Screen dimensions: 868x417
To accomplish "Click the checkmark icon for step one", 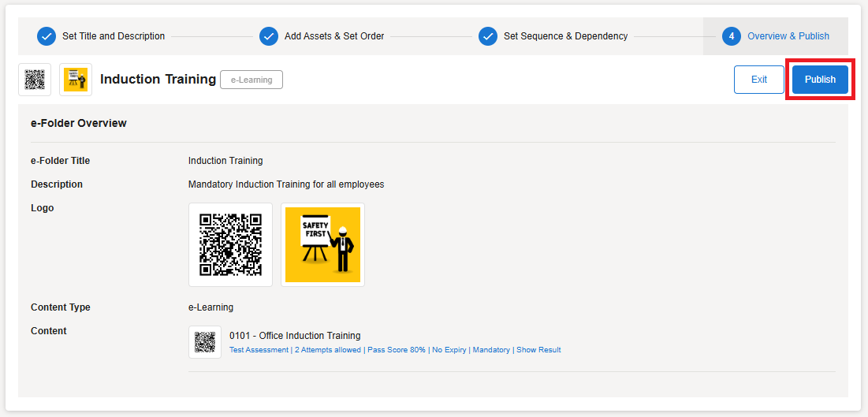I will [x=47, y=36].
